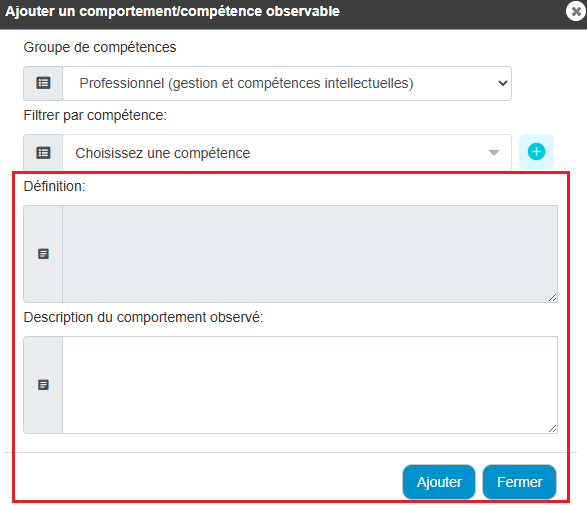The width and height of the screenshot is (587, 505).
Task: Click the resize grip of the Description text area
Action: [553, 429]
